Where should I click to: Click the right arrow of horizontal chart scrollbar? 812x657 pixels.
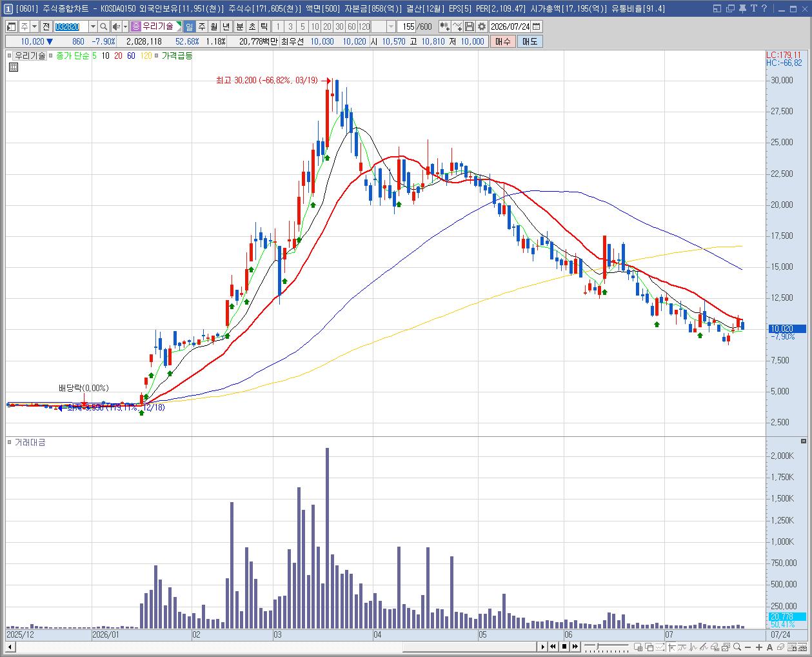click(x=543, y=647)
